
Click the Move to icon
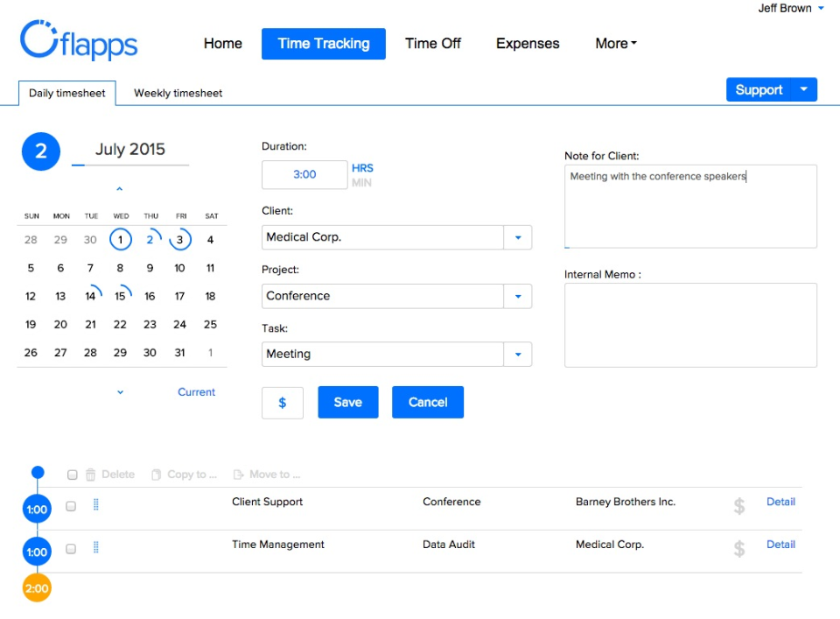[238, 475]
